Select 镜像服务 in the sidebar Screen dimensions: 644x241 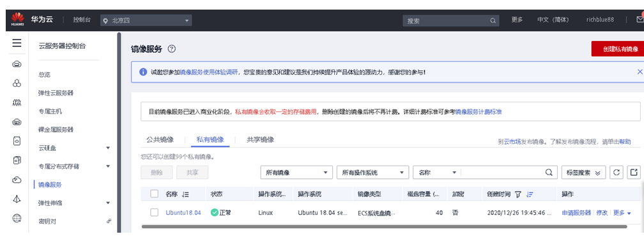pyautogui.click(x=50, y=185)
